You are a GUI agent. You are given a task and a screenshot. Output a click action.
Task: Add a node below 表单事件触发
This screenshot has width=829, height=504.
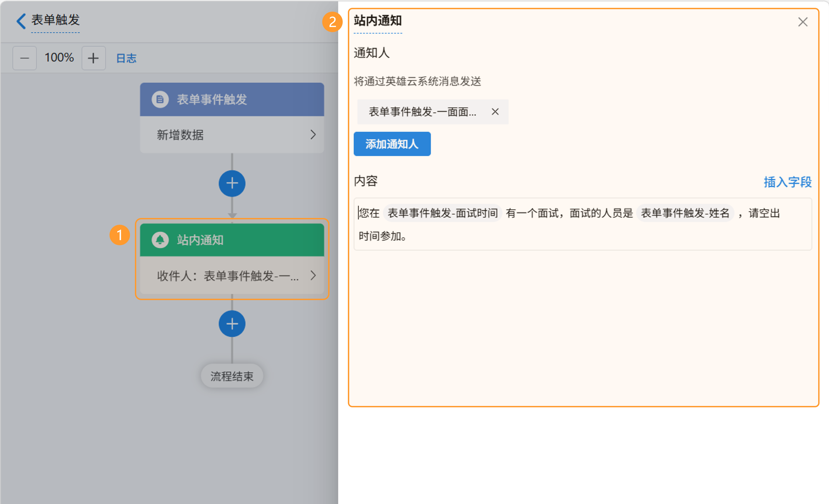point(232,184)
